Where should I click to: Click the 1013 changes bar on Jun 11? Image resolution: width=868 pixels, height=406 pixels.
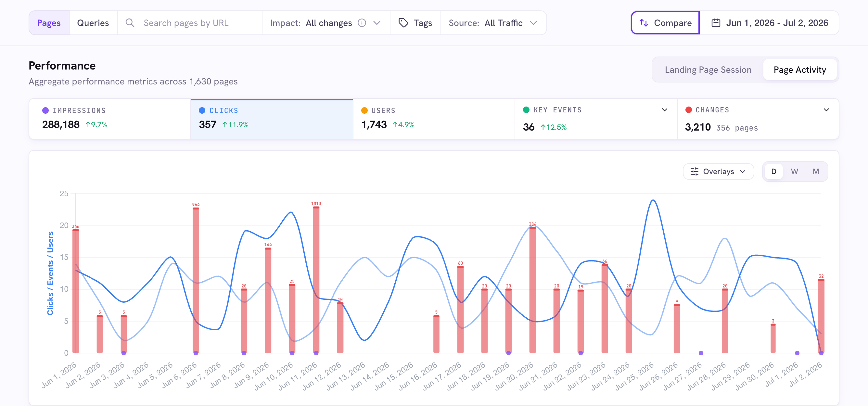click(x=316, y=280)
